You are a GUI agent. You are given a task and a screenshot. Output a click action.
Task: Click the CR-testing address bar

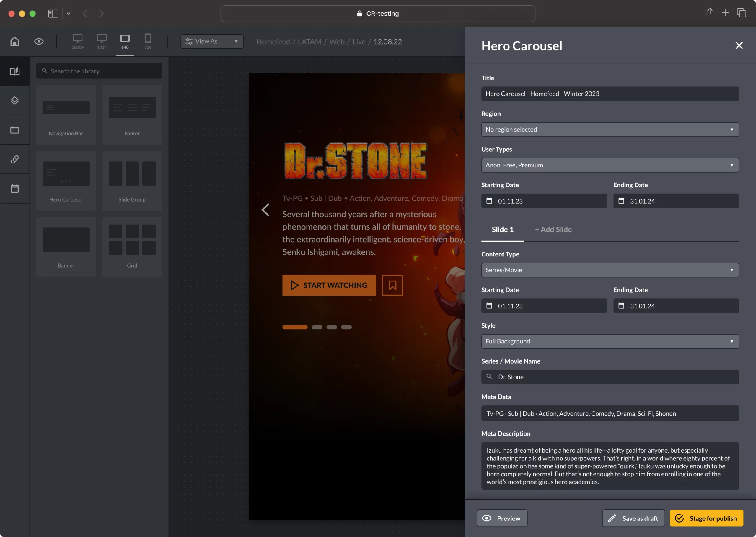point(378,14)
